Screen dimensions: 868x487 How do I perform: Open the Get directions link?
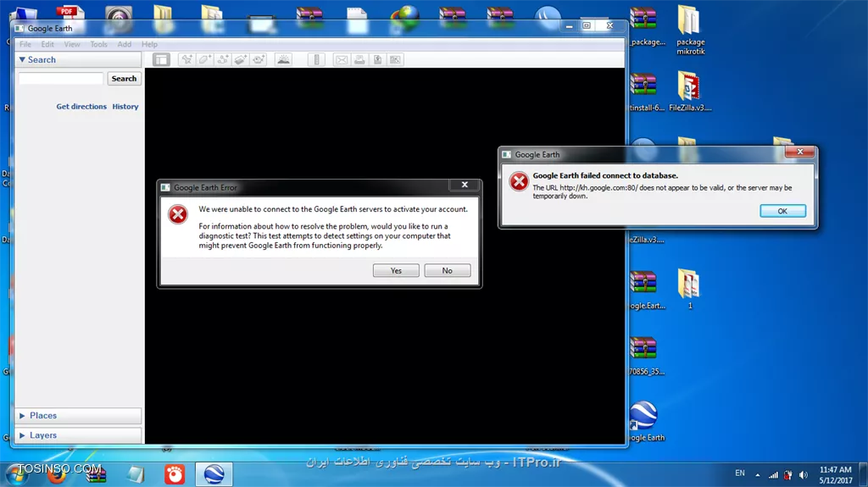81,106
